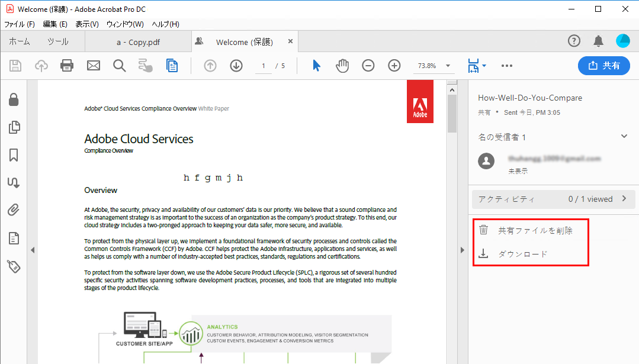Image resolution: width=639 pixels, height=364 pixels.
Task: Open Help question mark icon
Action: coord(574,41)
